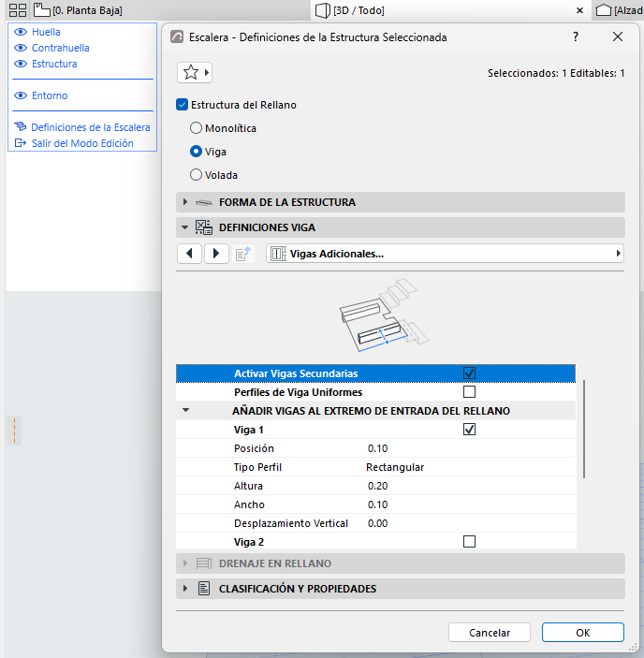Screen dimensions: 644x658
Task: Open the favorites dropdown arrow
Action: pos(207,73)
